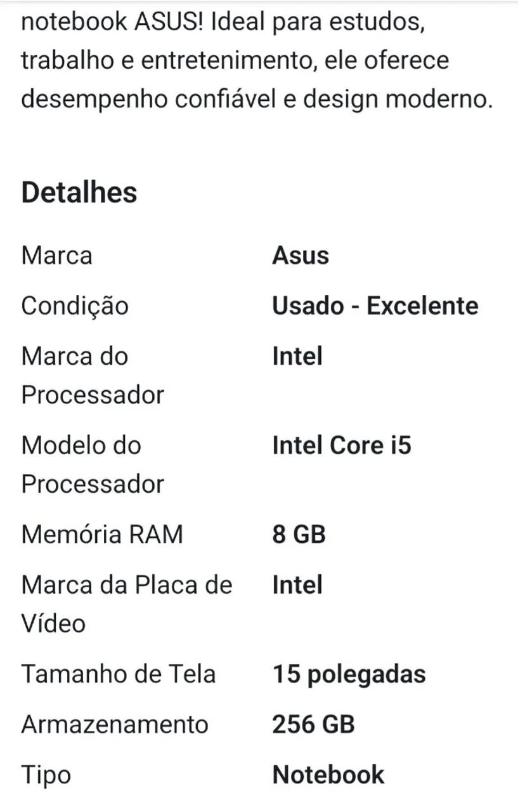Click the product description paragraph text
The width and height of the screenshot is (518, 812).
tap(257, 62)
